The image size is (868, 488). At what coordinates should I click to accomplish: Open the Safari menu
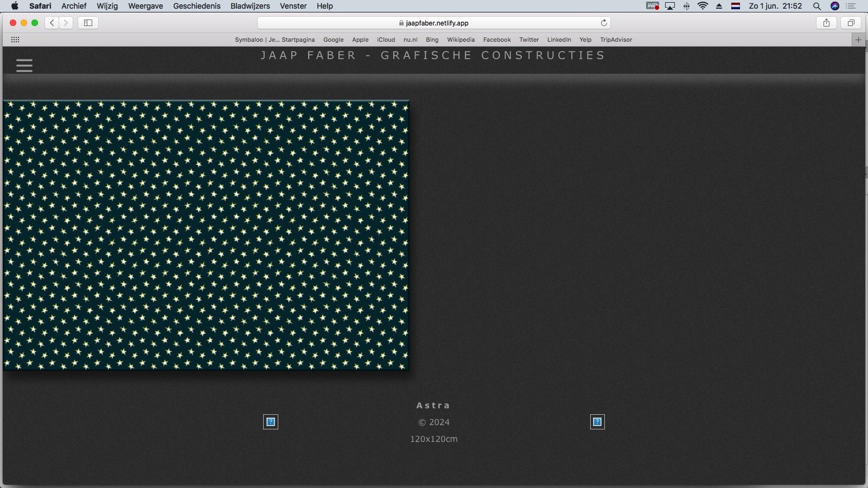click(40, 6)
